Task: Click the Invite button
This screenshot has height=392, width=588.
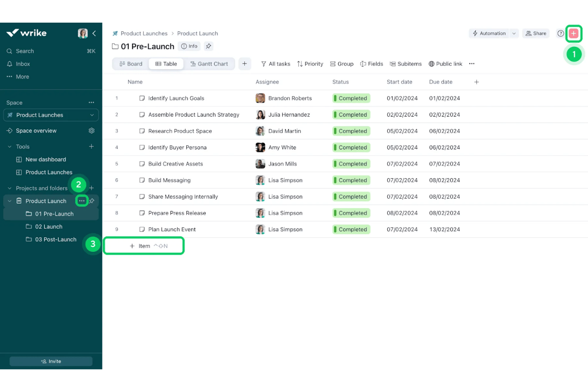Action: (x=51, y=361)
